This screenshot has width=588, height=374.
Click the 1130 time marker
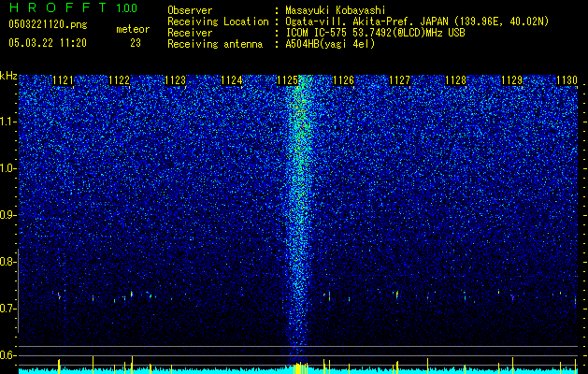(x=567, y=80)
